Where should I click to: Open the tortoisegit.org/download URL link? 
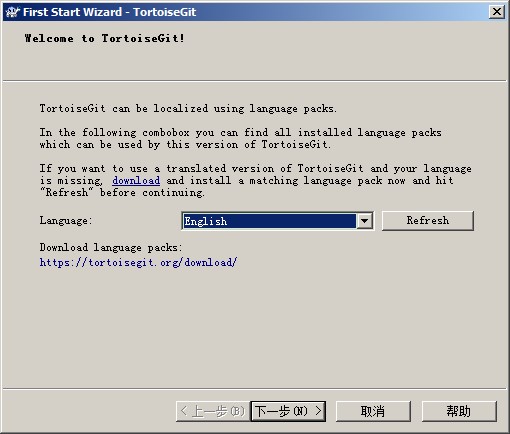[138, 263]
